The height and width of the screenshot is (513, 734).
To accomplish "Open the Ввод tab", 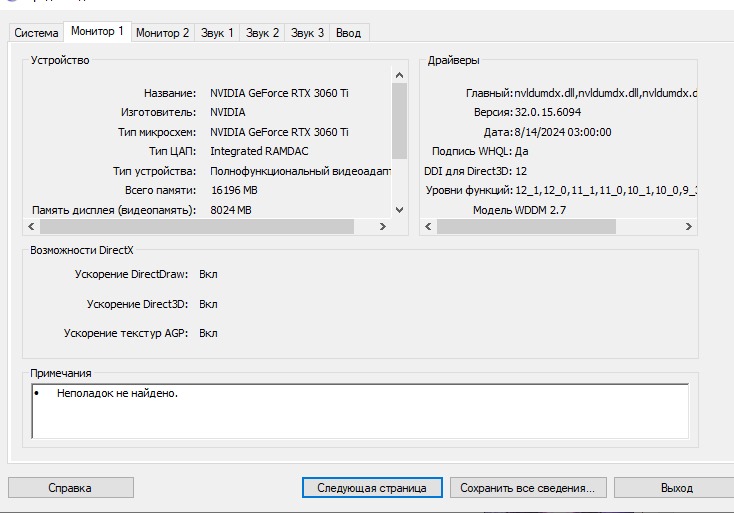I will [x=349, y=33].
